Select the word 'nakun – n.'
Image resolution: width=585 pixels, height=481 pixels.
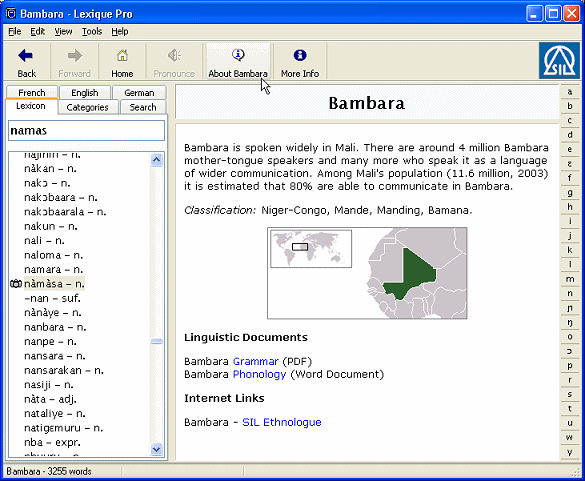pyautogui.click(x=51, y=227)
